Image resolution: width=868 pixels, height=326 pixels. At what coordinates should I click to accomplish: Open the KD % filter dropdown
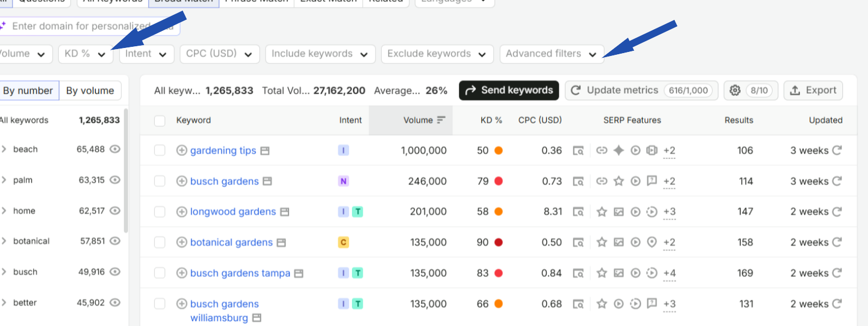coord(86,54)
